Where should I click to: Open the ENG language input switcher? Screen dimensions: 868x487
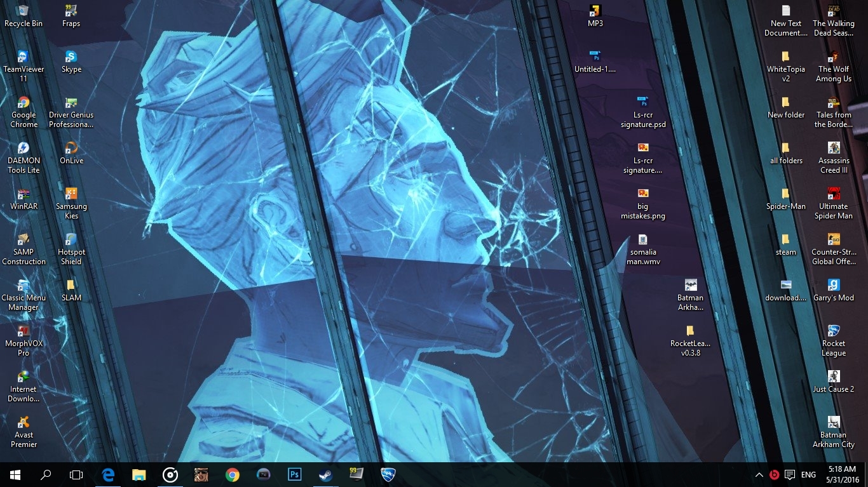coord(808,474)
